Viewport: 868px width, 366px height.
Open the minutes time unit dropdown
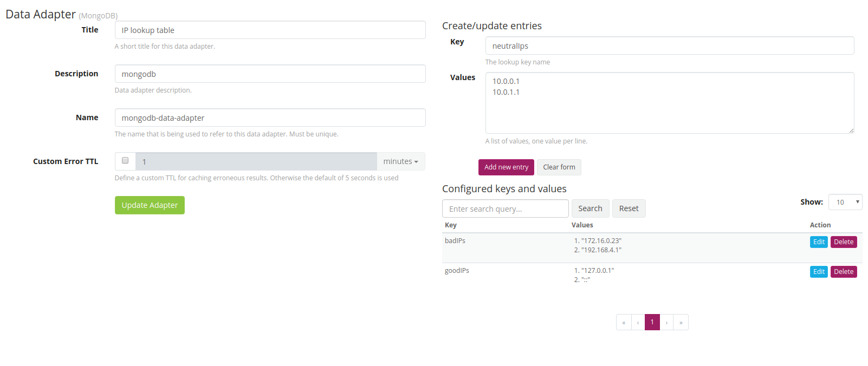(x=400, y=161)
